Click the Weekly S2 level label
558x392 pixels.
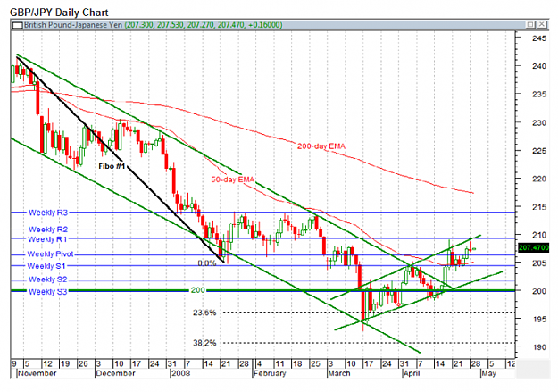tap(47, 279)
